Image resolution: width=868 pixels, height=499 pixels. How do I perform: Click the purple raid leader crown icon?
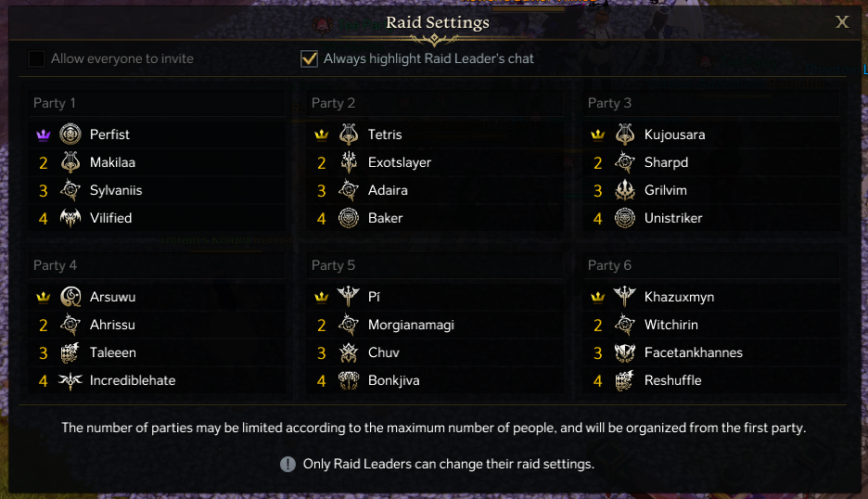point(43,134)
